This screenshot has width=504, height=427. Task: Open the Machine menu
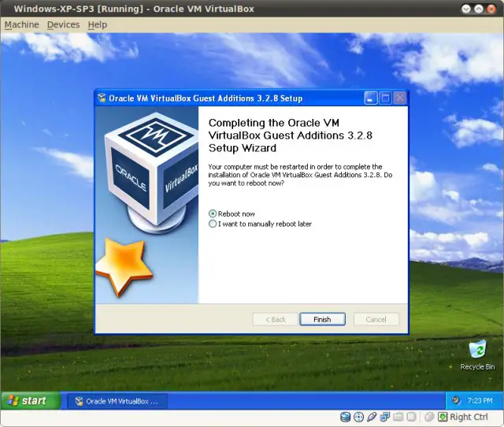[21, 24]
